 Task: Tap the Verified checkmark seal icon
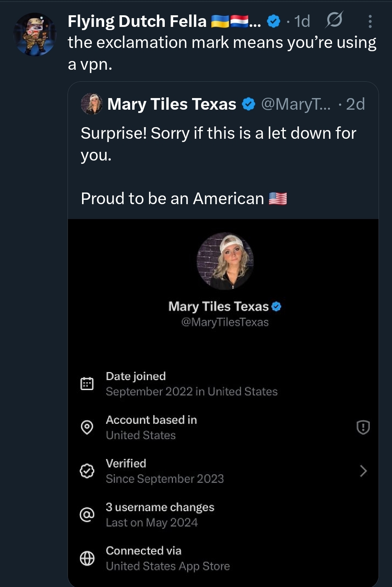[x=87, y=471]
